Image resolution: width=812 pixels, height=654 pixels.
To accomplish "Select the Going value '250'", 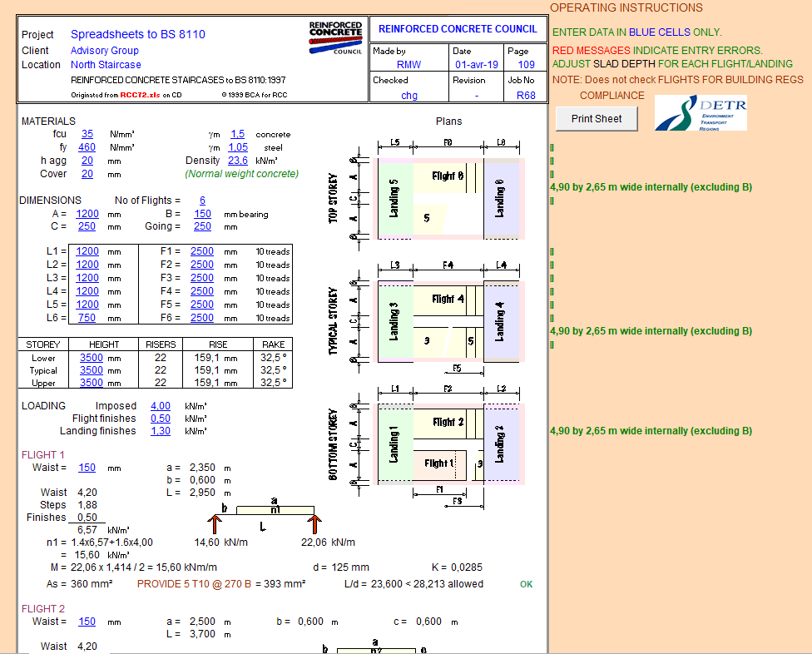I will coord(202,226).
